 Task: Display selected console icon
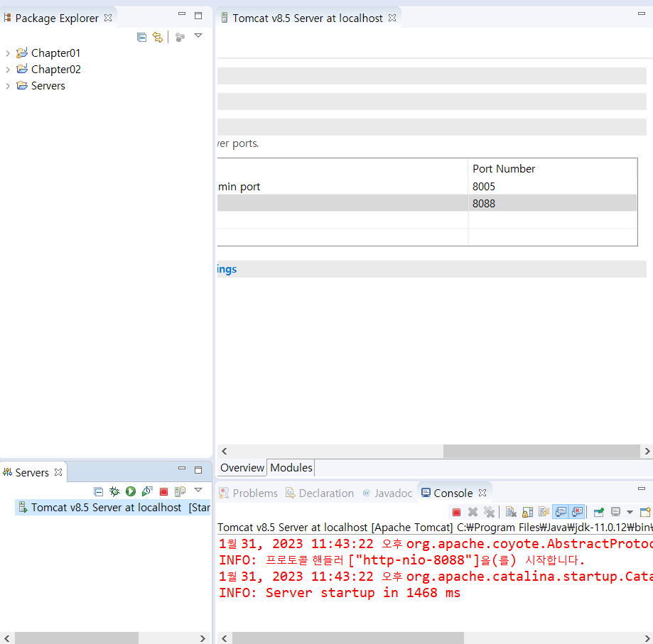coord(615,512)
